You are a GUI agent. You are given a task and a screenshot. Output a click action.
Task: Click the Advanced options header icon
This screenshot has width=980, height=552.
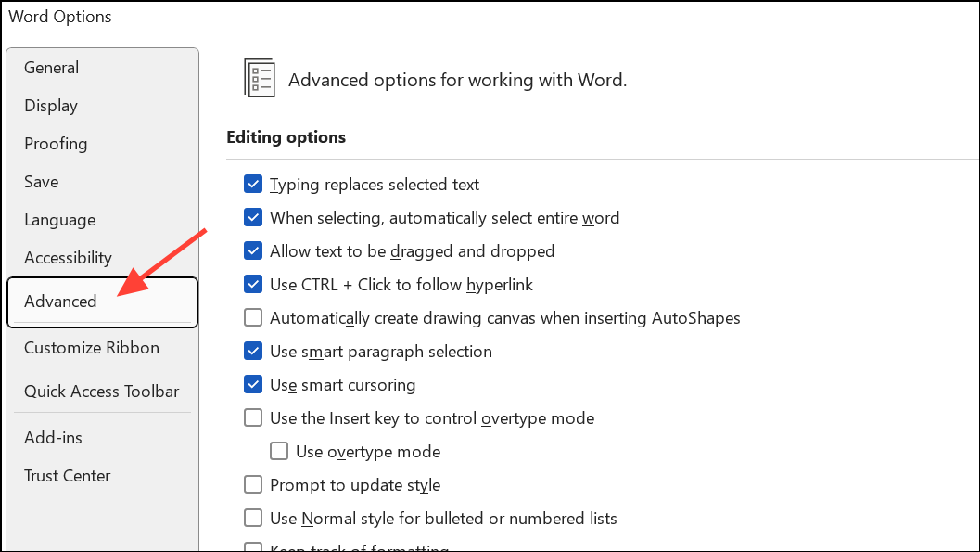[x=259, y=78]
